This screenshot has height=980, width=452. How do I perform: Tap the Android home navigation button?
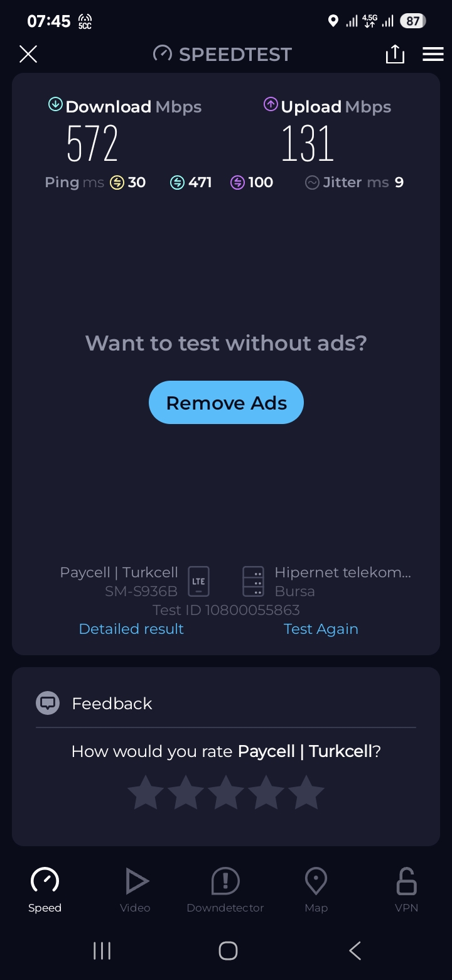(x=228, y=950)
